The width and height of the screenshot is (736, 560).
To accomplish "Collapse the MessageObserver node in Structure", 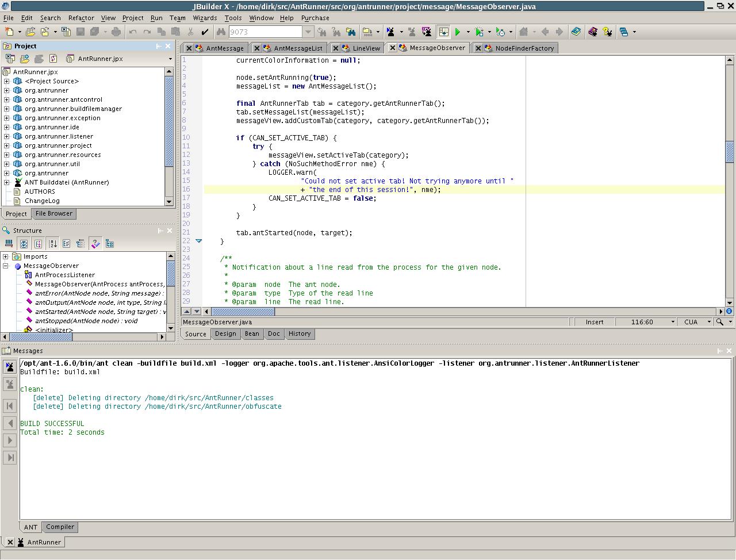I will click(5, 266).
